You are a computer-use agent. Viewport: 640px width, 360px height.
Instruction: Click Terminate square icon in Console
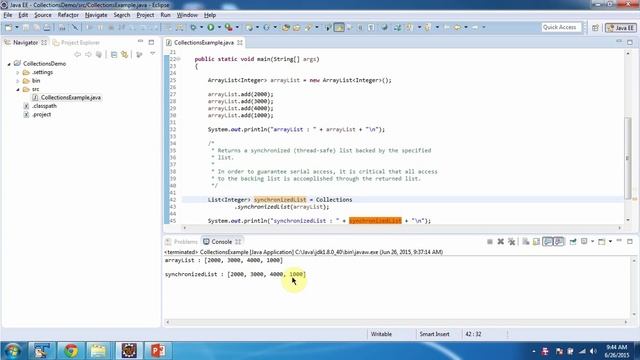(490, 242)
